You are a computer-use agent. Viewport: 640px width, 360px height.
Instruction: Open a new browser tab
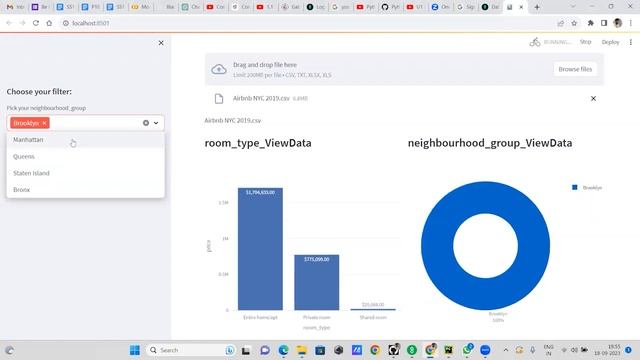pos(537,7)
